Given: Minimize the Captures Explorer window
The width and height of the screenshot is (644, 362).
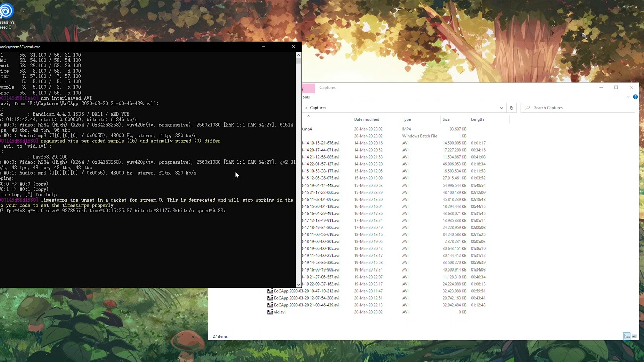Looking at the screenshot, I should (x=601, y=88).
